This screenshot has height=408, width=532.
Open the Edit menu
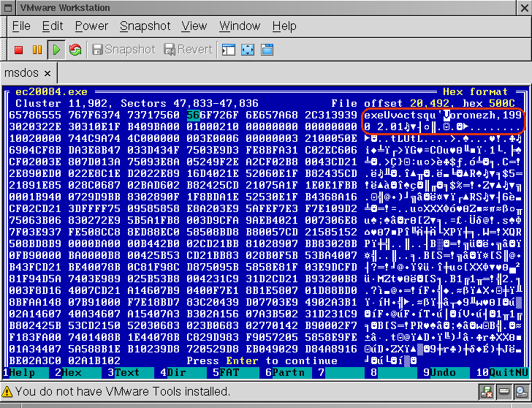coord(53,26)
